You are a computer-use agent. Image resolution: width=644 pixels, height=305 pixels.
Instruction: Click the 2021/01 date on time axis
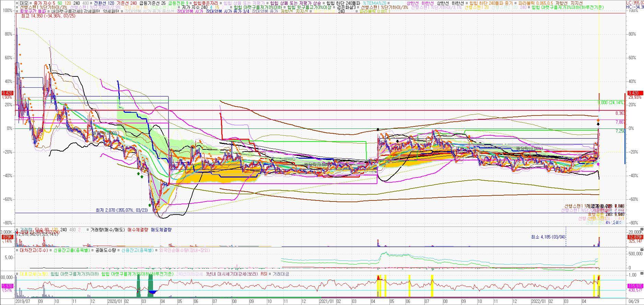click(x=326, y=302)
